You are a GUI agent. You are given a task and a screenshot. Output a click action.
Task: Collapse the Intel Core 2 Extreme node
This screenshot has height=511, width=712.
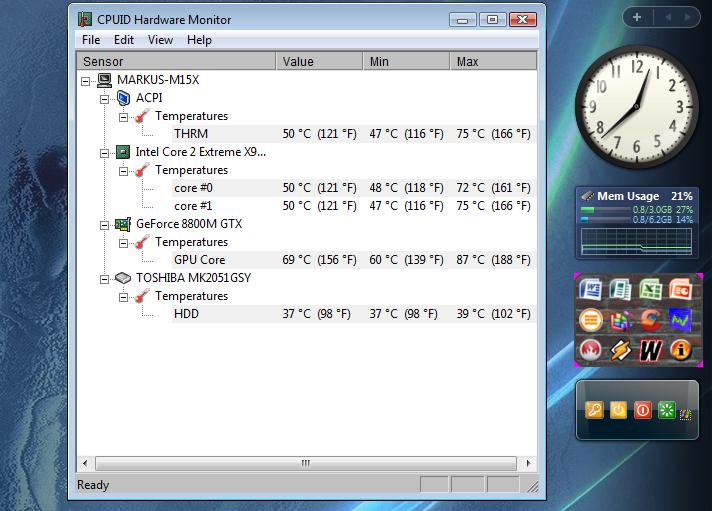tap(104, 154)
